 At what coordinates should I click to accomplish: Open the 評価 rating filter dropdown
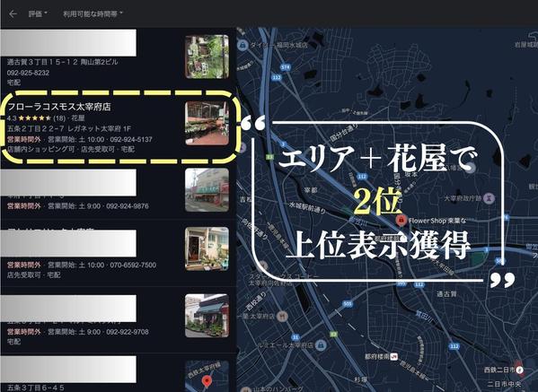(x=38, y=13)
